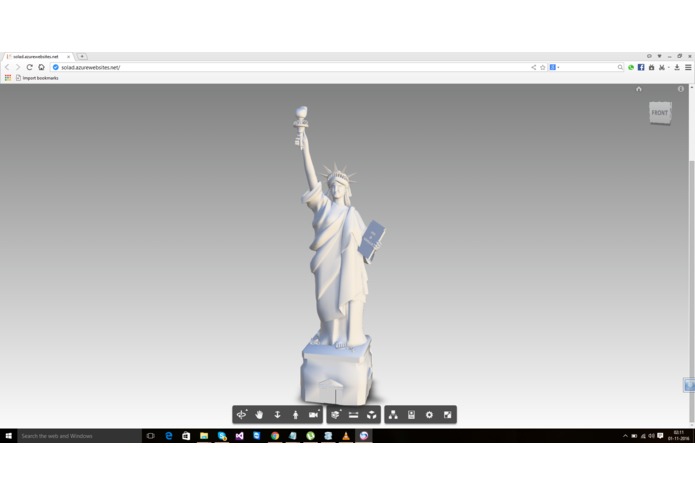This screenshot has width=695, height=494.
Task: Click the share icon in address bar
Action: coord(534,67)
